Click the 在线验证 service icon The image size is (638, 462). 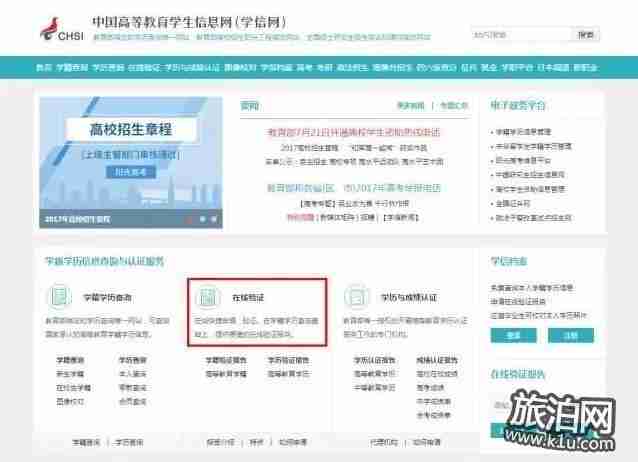coord(208,296)
